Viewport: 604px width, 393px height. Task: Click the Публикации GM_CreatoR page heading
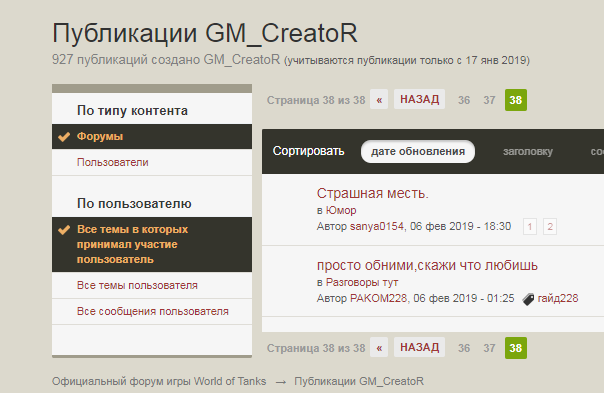pos(205,33)
